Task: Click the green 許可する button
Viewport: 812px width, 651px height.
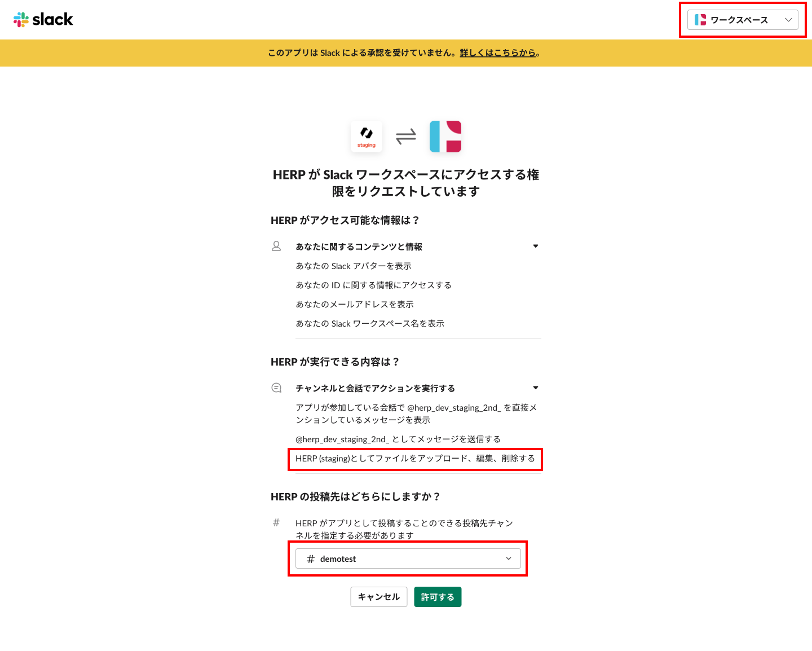Action: 438,597
